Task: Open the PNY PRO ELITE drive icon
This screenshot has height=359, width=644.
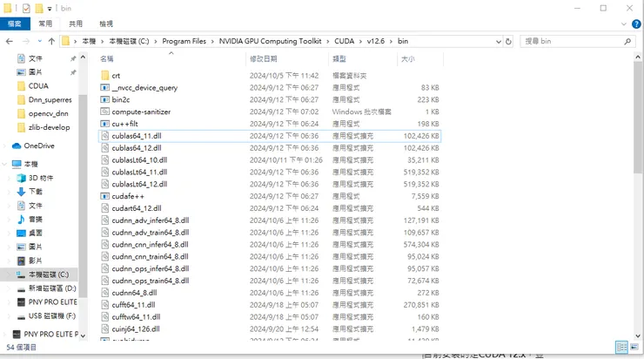Action: 21,301
